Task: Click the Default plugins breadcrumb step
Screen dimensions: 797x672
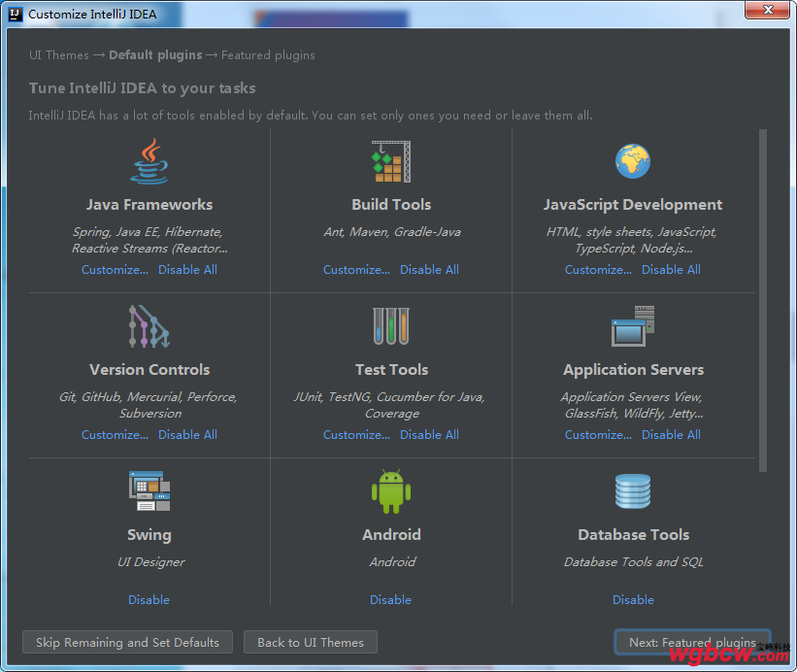Action: point(155,55)
